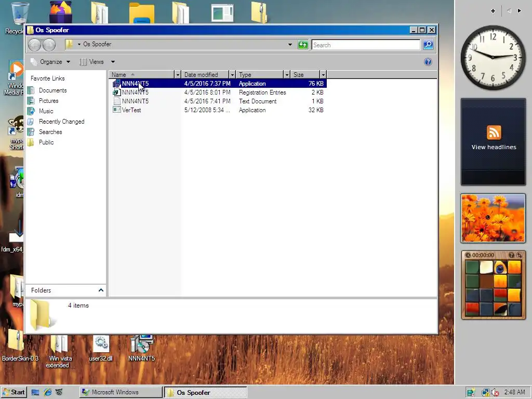Click the RSS feed orange icon

point(494,132)
